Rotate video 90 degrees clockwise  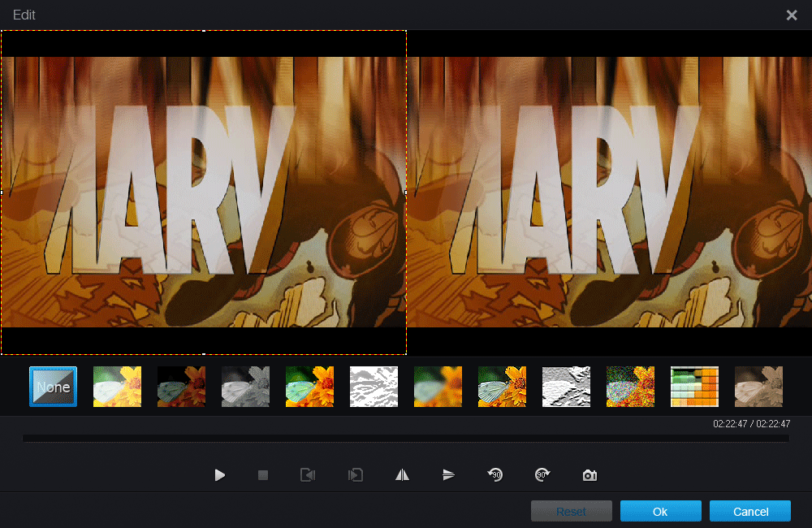542,474
